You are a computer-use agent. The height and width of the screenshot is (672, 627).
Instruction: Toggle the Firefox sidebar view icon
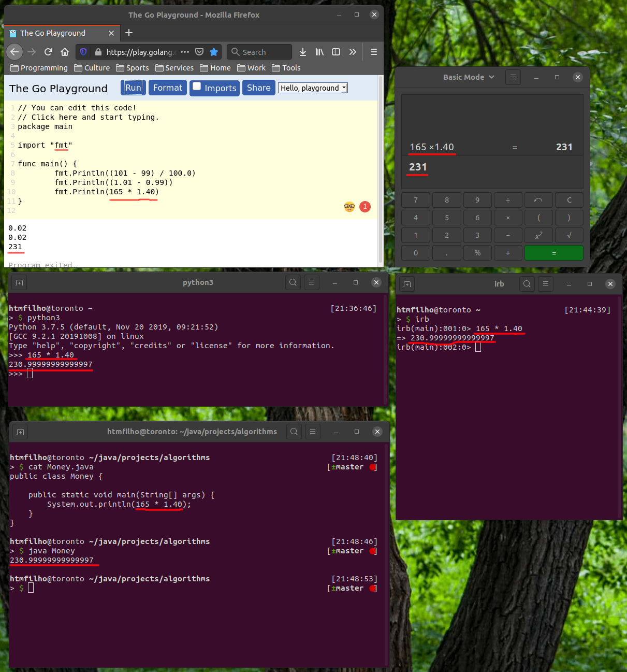(336, 52)
